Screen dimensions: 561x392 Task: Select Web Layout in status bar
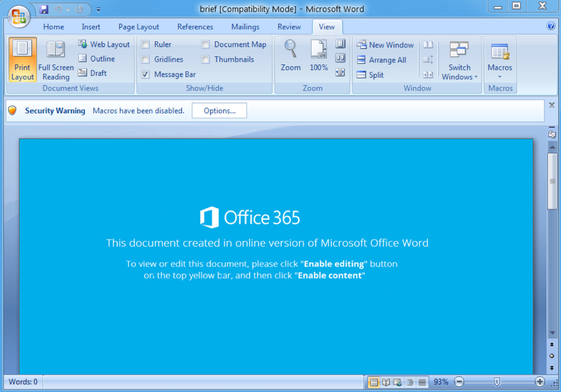pyautogui.click(x=398, y=382)
